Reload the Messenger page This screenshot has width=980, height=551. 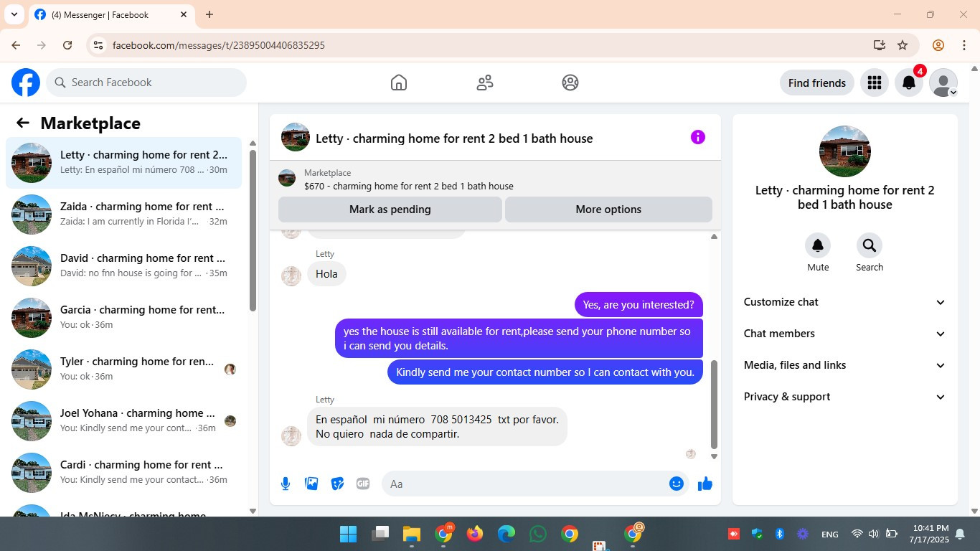(67, 45)
